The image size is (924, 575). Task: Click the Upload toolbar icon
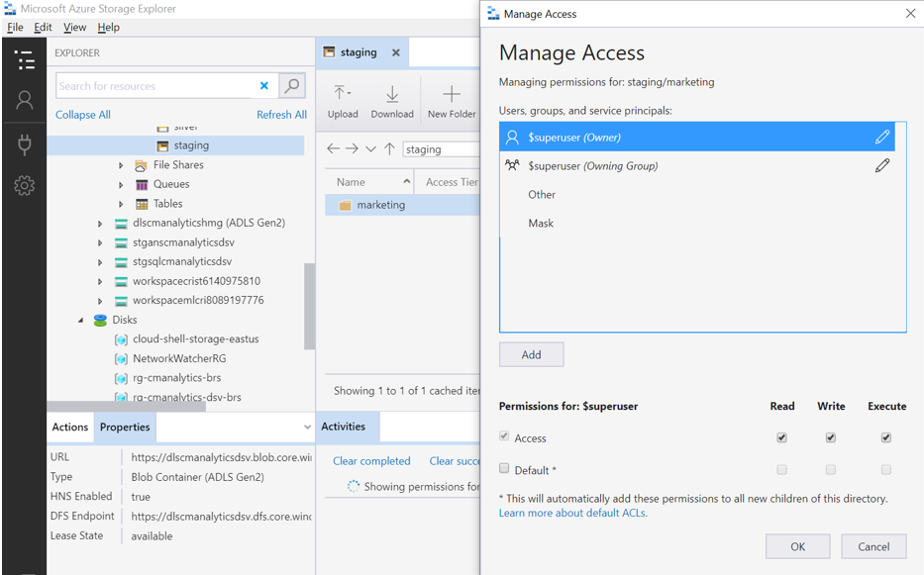coord(340,94)
